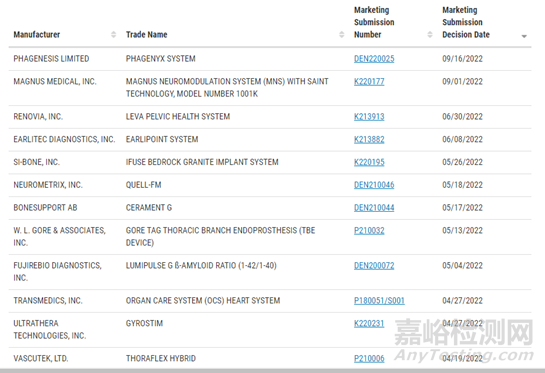The image size is (545, 373).
Task: Click the Marketing Submission Decision Date header
Action: (466, 22)
